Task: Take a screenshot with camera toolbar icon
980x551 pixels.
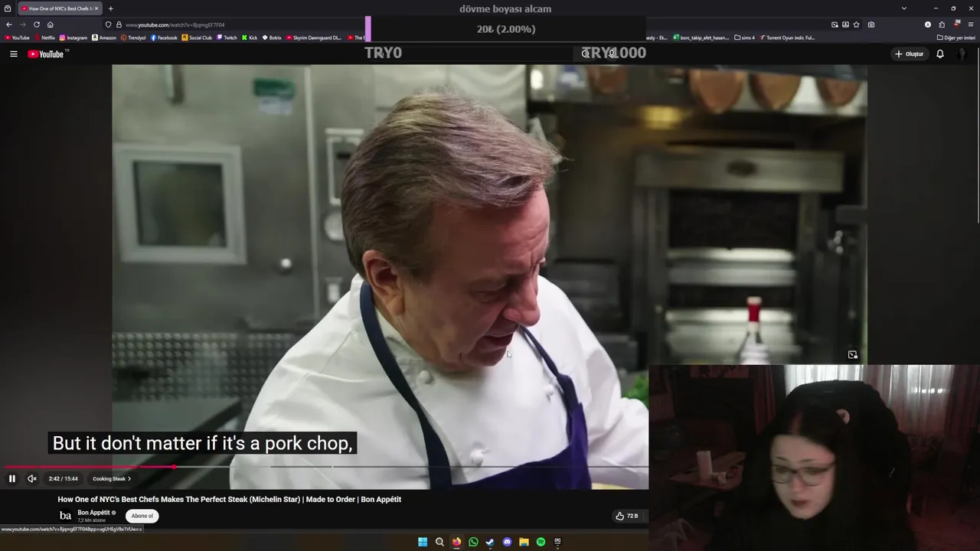Action: point(871,24)
